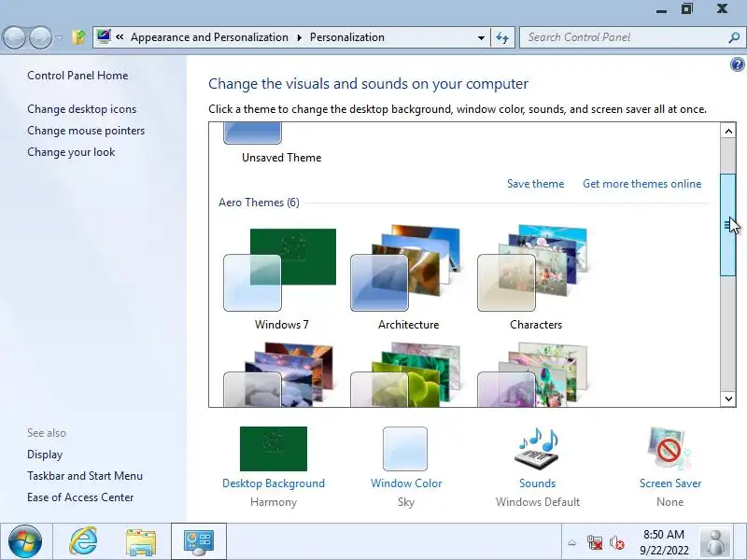Viewport: 747px width, 560px height.
Task: Click the search magnifier icon
Action: (x=734, y=37)
